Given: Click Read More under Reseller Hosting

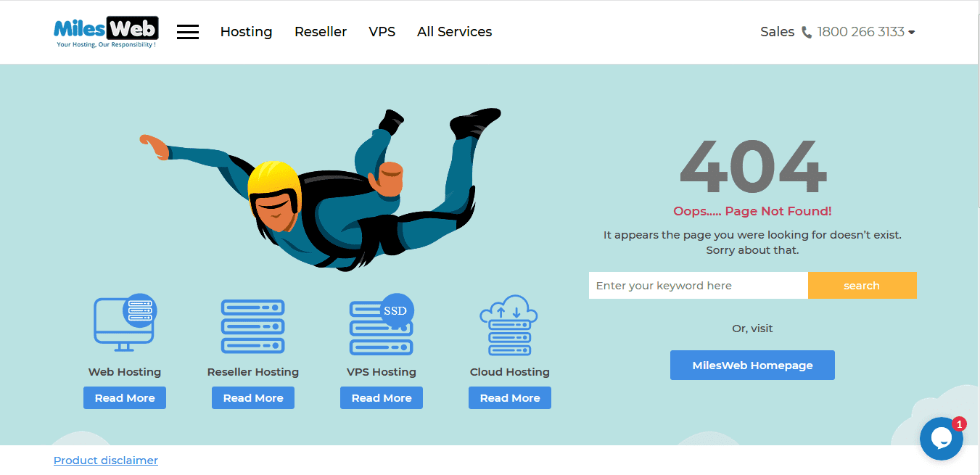Looking at the screenshot, I should pyautogui.click(x=253, y=397).
